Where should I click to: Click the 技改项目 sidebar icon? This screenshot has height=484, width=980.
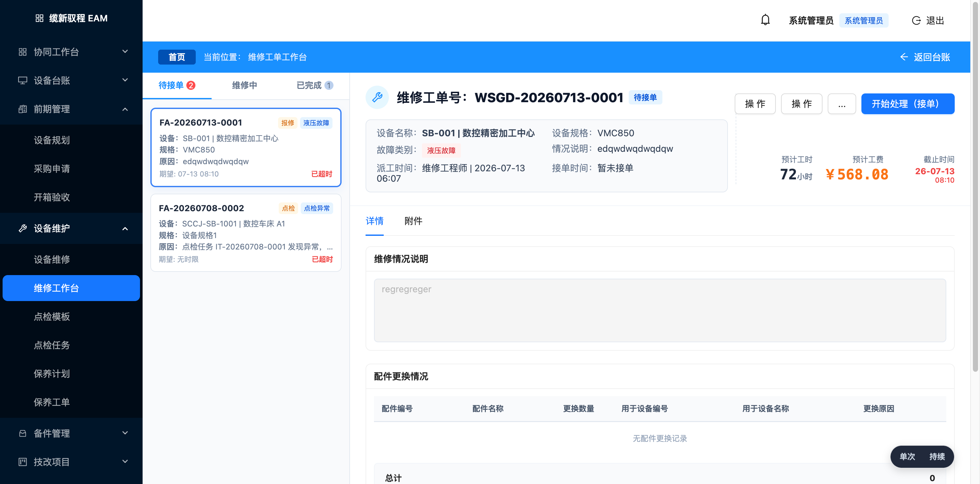[x=22, y=462]
